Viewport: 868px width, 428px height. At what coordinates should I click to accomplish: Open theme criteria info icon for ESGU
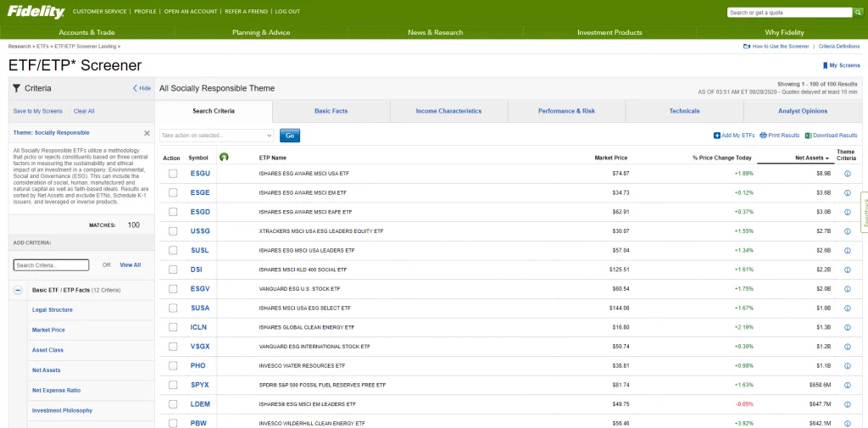coord(847,173)
